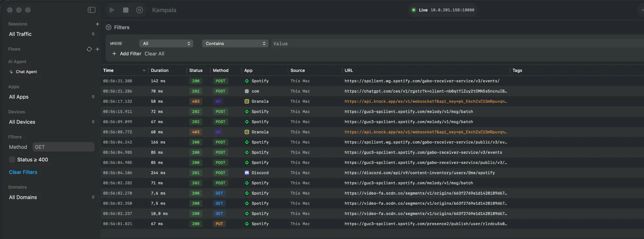The image size is (644, 239).
Task: Click the Granola icon in the 08:56:08.772 row
Action: click(x=247, y=132)
